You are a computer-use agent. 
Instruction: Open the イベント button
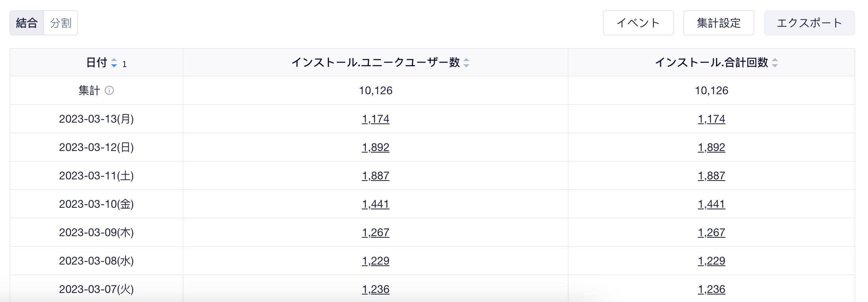638,23
